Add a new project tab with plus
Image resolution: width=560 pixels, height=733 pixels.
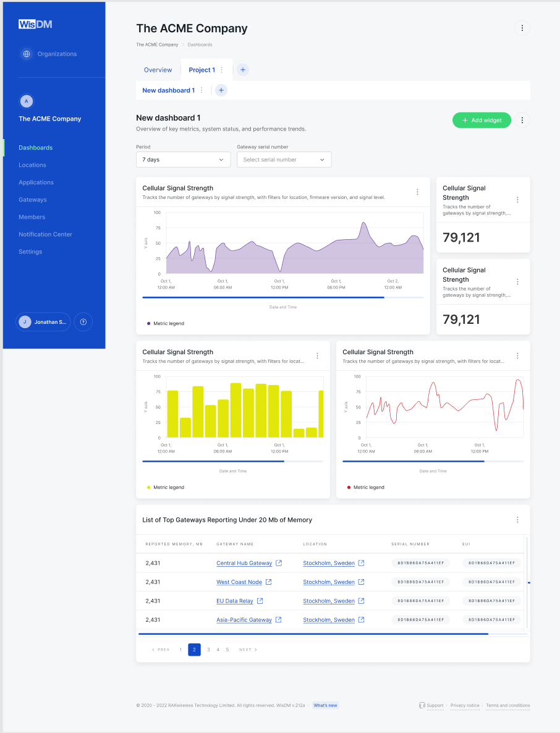[242, 70]
